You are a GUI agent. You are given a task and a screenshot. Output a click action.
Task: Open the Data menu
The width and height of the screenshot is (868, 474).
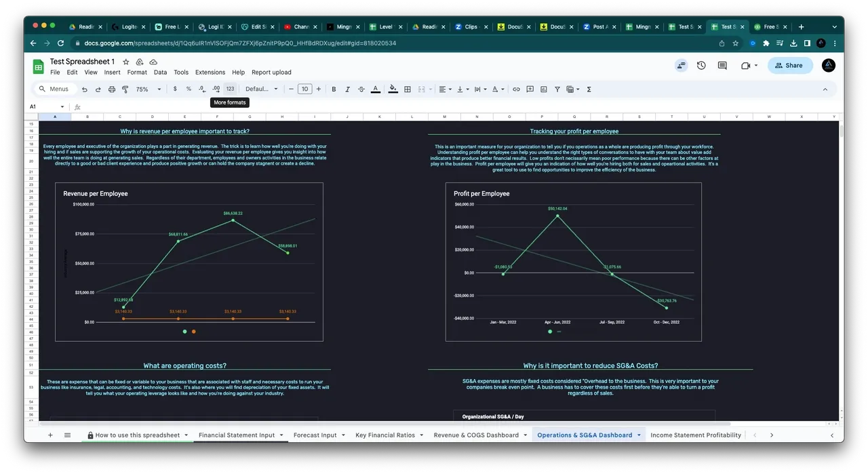click(160, 73)
